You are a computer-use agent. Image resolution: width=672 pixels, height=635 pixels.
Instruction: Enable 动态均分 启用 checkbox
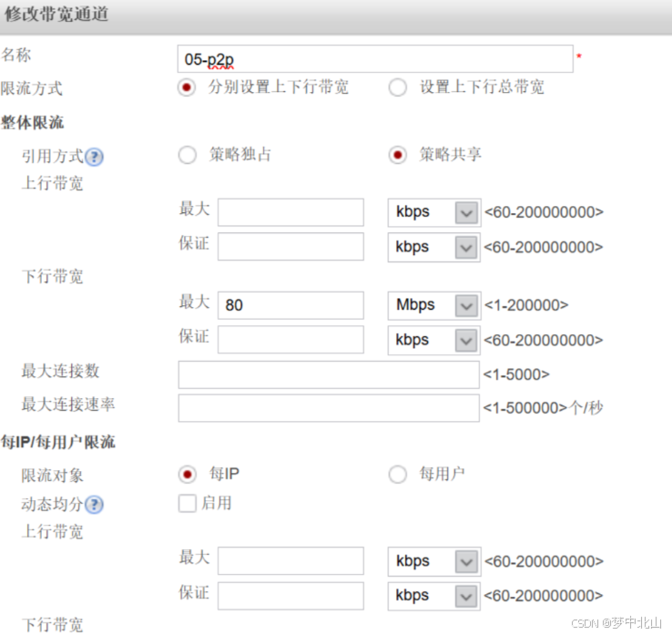pos(188,504)
